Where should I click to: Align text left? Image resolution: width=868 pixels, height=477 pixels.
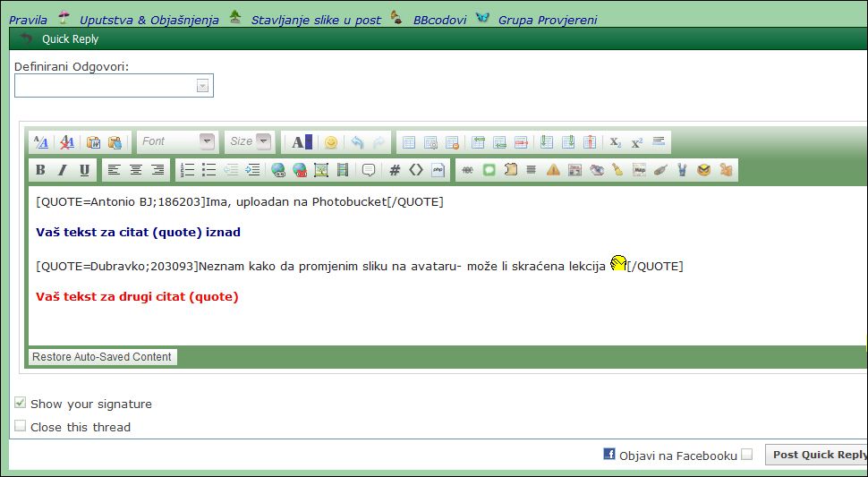coord(114,170)
